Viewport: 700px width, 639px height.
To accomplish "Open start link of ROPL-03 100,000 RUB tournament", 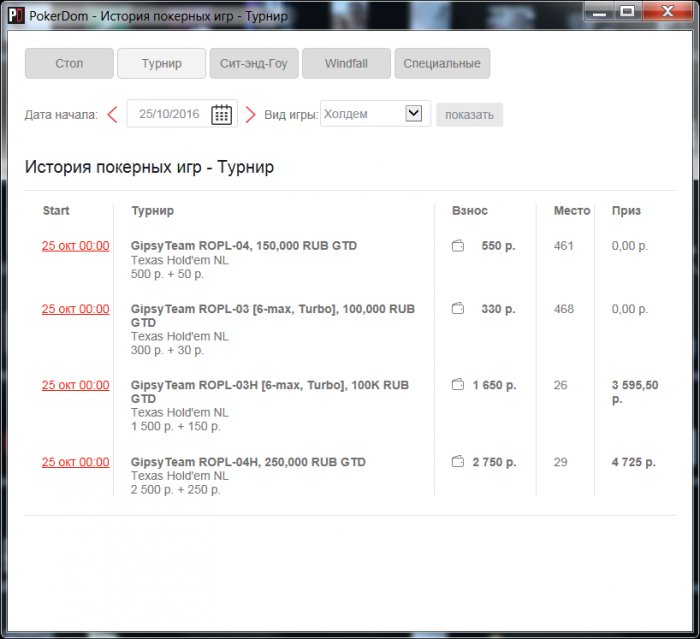I will pyautogui.click(x=75, y=309).
